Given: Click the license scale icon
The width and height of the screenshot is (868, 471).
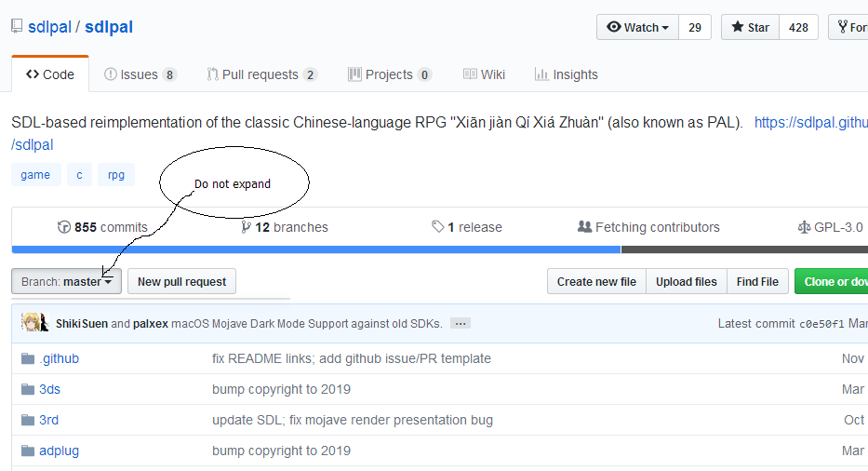Looking at the screenshot, I should (x=804, y=227).
